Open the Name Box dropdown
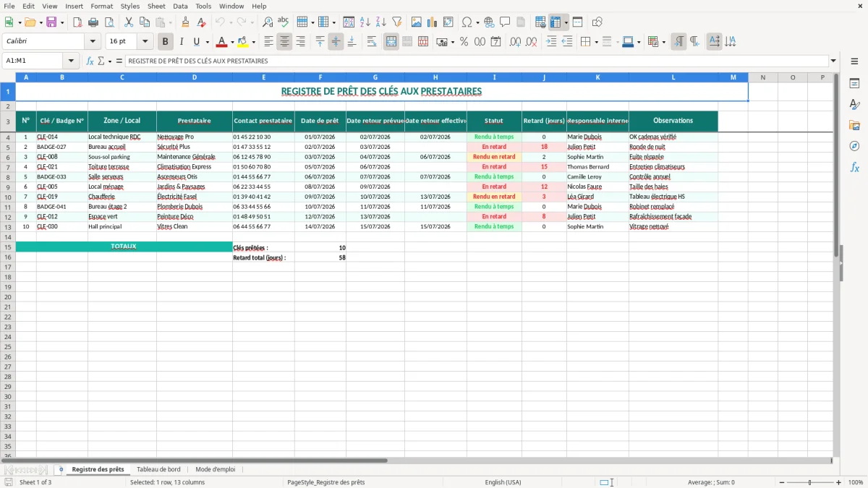The height and width of the screenshot is (488, 868). [x=71, y=61]
